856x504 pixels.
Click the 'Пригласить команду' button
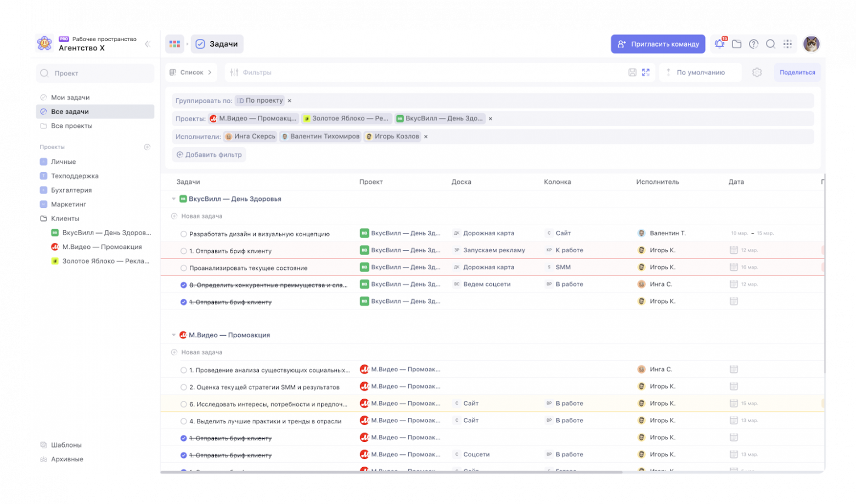coord(657,44)
